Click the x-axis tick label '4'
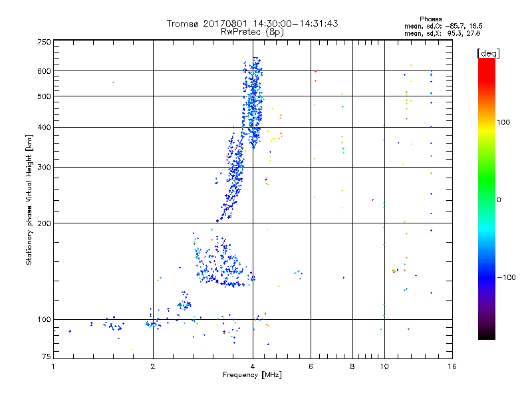The width and height of the screenshot is (532, 399). click(253, 366)
